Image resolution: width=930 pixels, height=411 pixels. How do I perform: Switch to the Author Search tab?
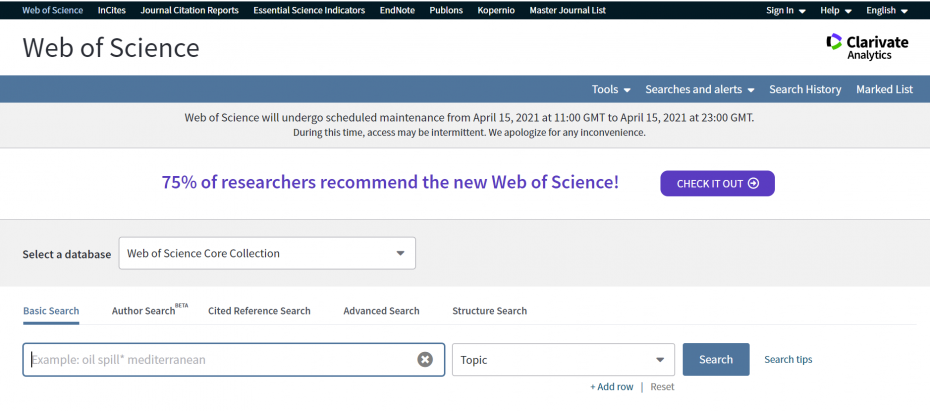(x=144, y=311)
